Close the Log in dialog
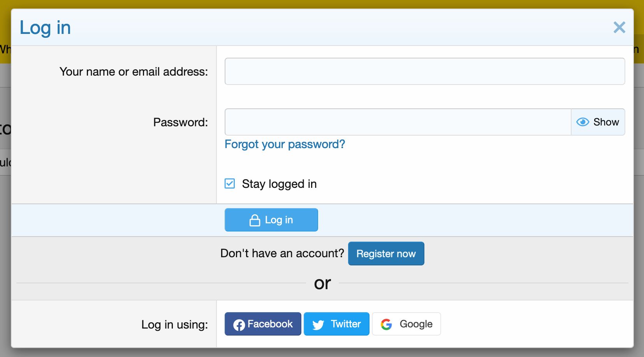The image size is (644, 357). tap(619, 27)
